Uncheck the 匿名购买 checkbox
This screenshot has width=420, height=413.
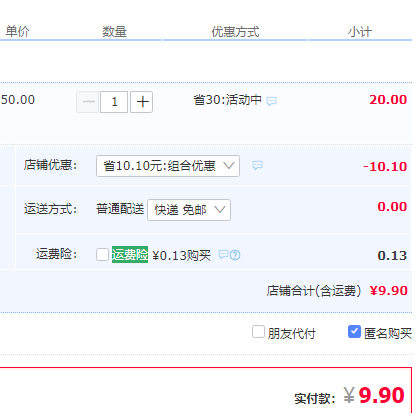(354, 332)
